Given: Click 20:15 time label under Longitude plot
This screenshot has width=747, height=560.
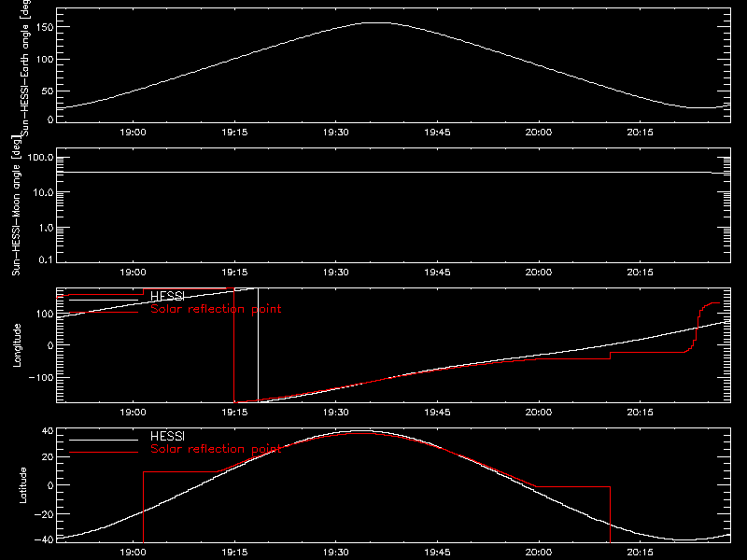Looking at the screenshot, I should tap(641, 413).
